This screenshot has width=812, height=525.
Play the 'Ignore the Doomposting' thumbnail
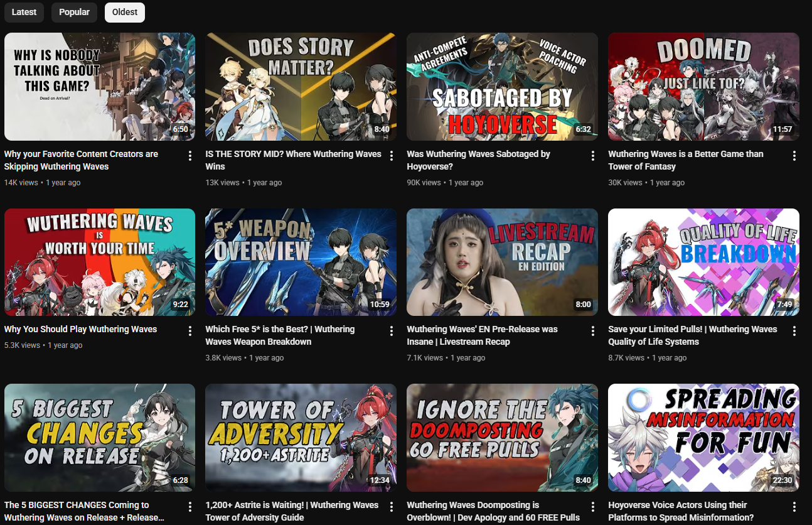[x=502, y=438]
